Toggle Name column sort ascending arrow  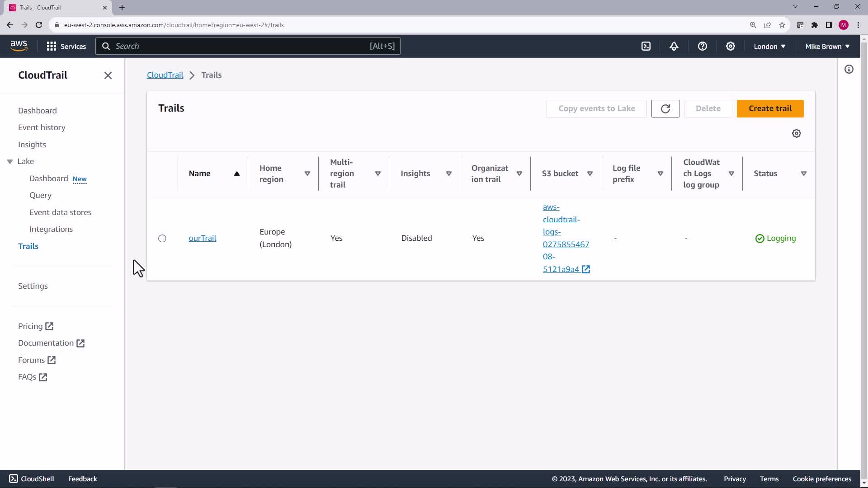(x=236, y=174)
